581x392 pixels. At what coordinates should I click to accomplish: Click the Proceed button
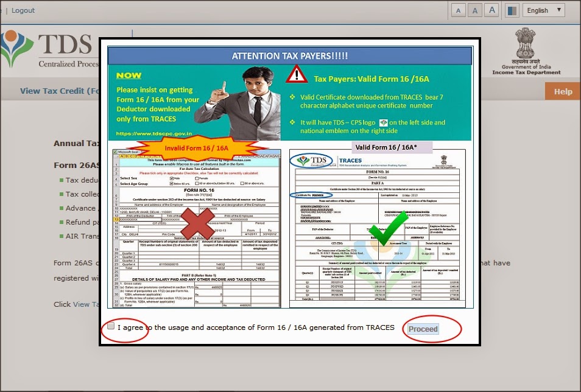click(423, 329)
